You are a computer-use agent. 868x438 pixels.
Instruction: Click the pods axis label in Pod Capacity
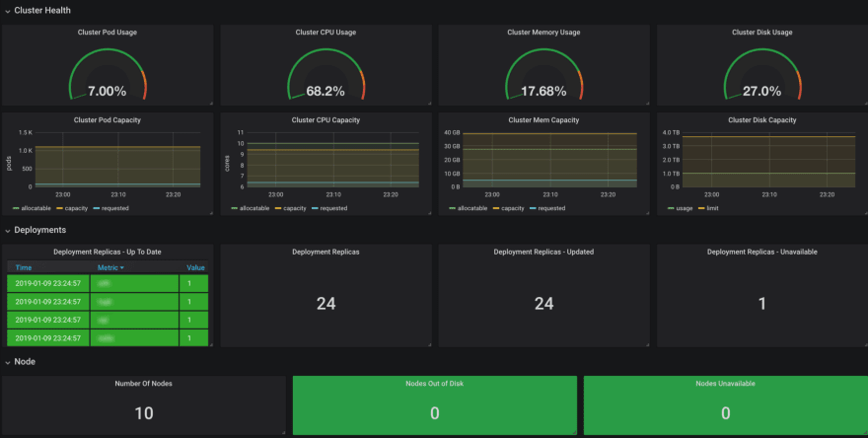[9, 163]
